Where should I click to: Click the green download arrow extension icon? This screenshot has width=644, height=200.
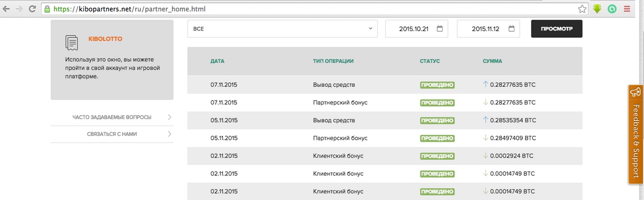point(597,9)
